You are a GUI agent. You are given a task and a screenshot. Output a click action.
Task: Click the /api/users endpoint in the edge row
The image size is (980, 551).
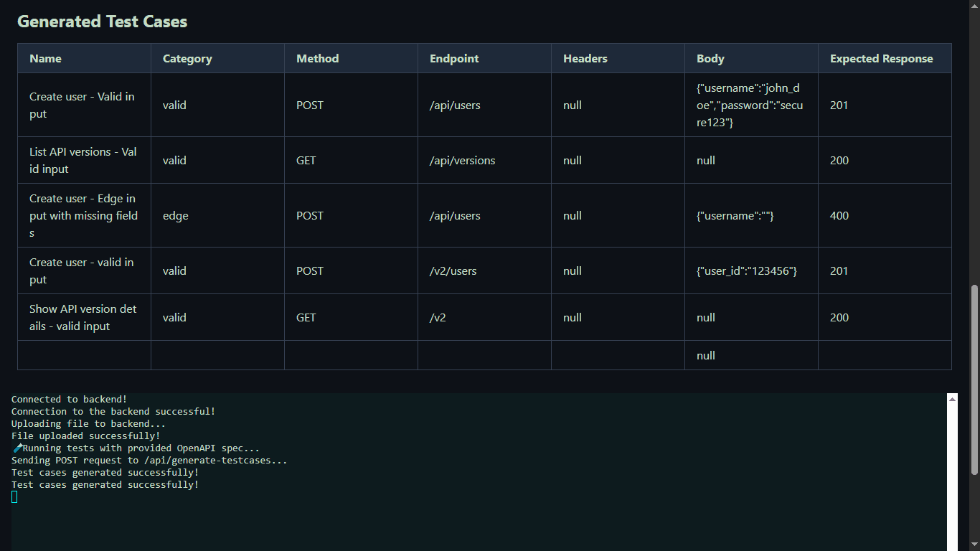[x=484, y=215]
